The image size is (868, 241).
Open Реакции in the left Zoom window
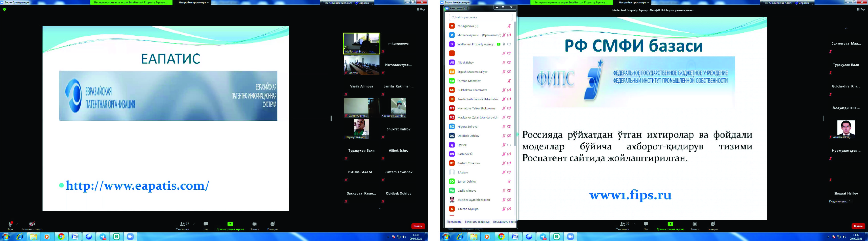click(272, 225)
